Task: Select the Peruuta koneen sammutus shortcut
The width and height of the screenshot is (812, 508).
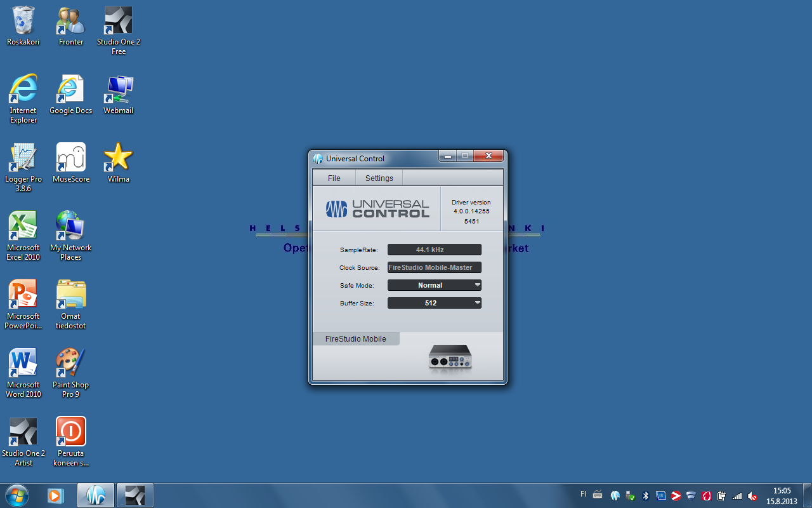Action: pyautogui.click(x=71, y=441)
